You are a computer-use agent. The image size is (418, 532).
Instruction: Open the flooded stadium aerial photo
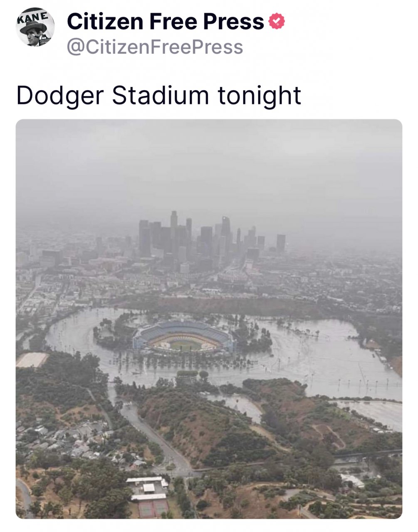click(209, 319)
